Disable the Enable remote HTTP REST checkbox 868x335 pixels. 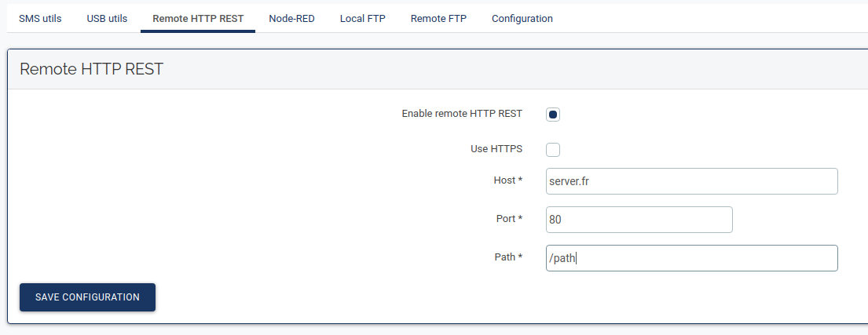553,115
